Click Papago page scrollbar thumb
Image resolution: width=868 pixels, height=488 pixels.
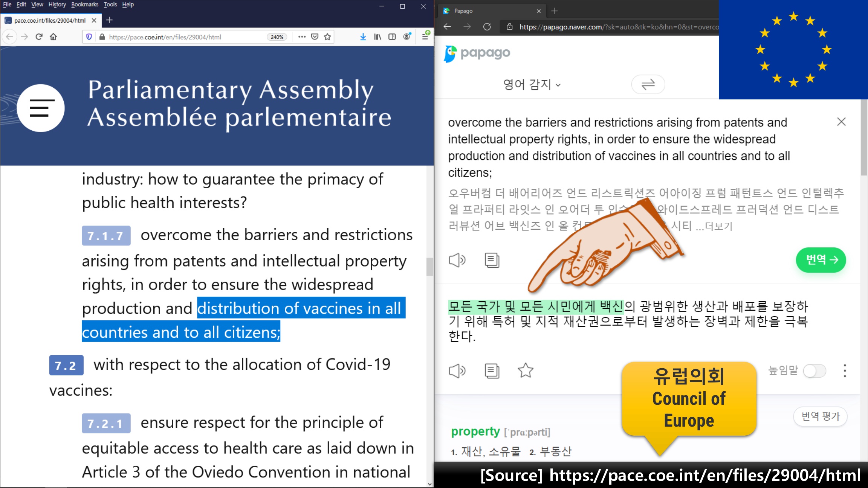(x=864, y=137)
